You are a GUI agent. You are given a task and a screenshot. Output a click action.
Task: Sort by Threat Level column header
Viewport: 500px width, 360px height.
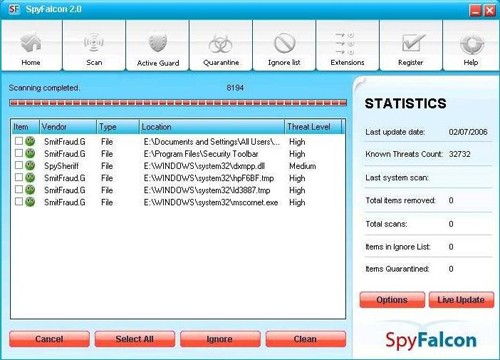pyautogui.click(x=313, y=127)
